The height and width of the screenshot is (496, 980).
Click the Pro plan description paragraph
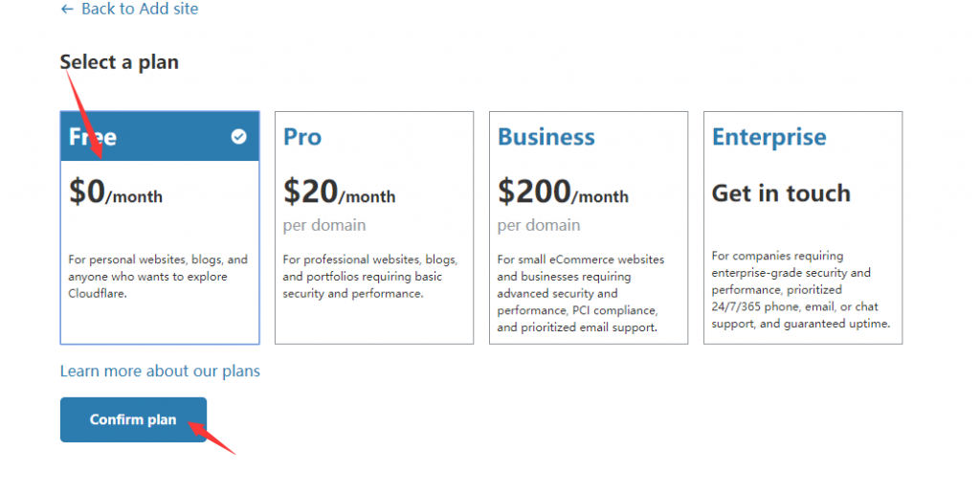(370, 277)
